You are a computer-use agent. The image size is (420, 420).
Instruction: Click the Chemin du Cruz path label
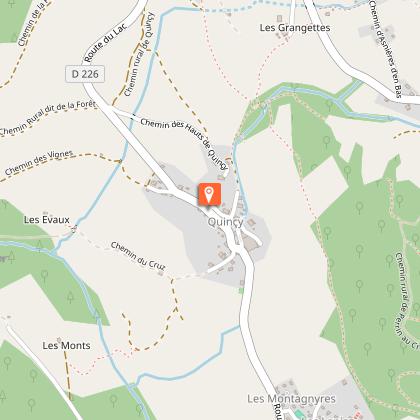138,256
